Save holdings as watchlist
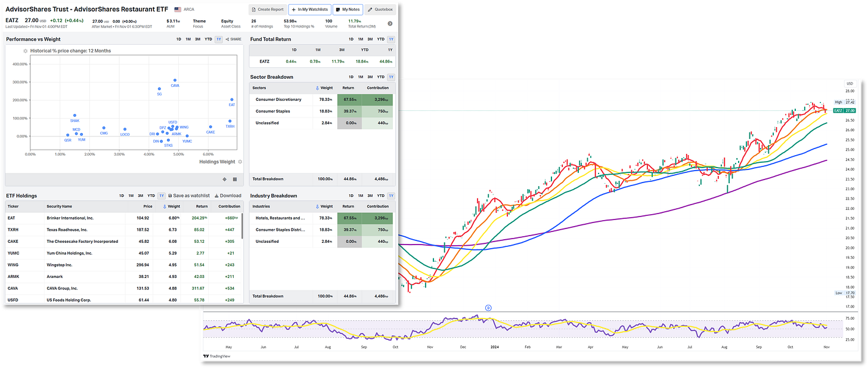 tap(189, 196)
